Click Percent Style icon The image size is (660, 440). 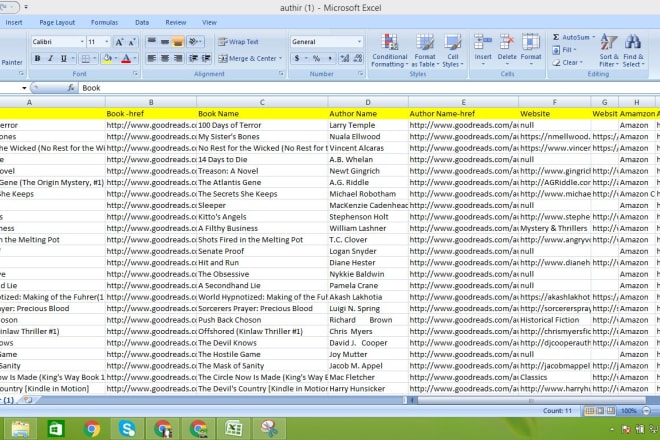tap(316, 59)
